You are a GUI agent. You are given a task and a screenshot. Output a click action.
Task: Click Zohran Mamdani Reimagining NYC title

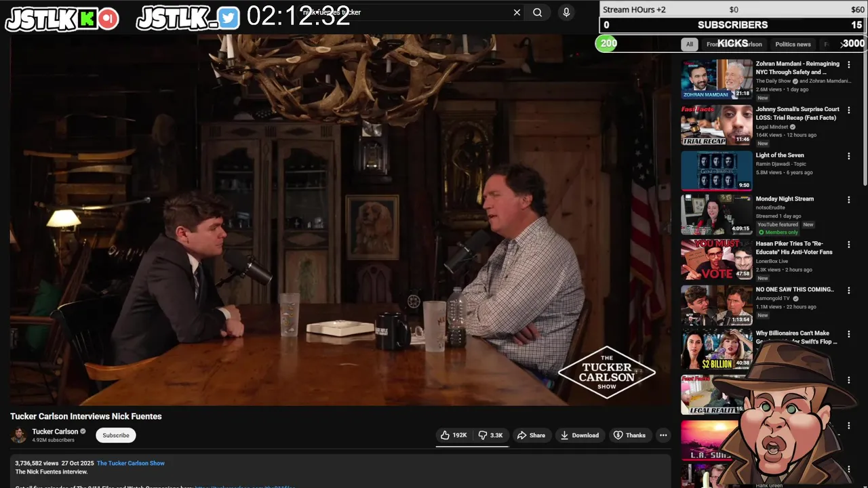click(797, 68)
